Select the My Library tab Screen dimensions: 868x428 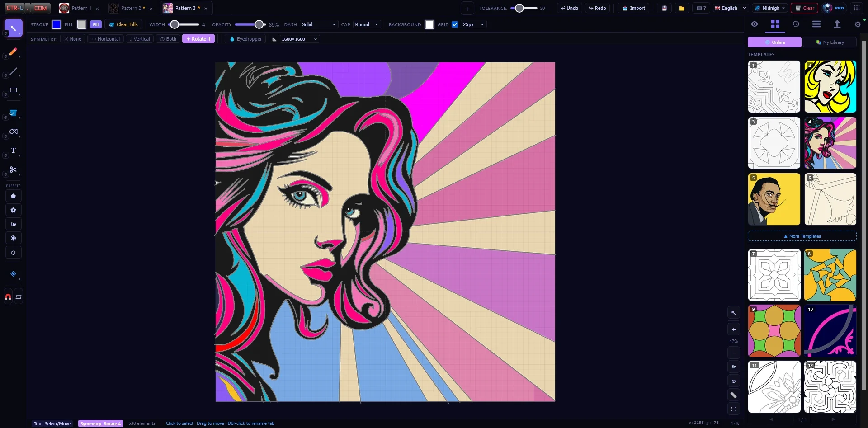830,42
